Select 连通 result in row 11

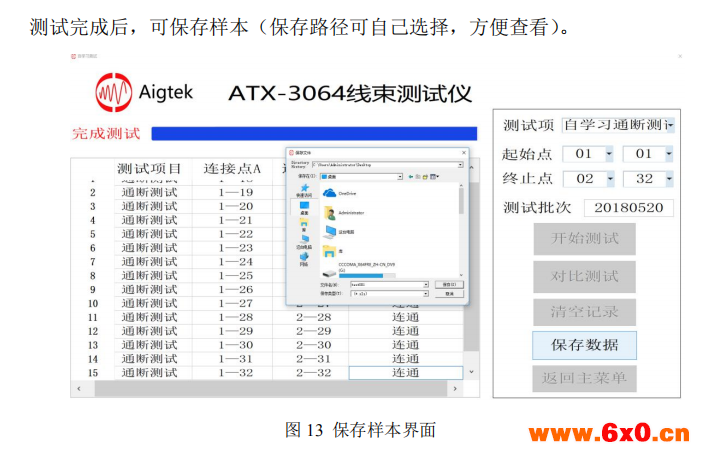coord(406,317)
